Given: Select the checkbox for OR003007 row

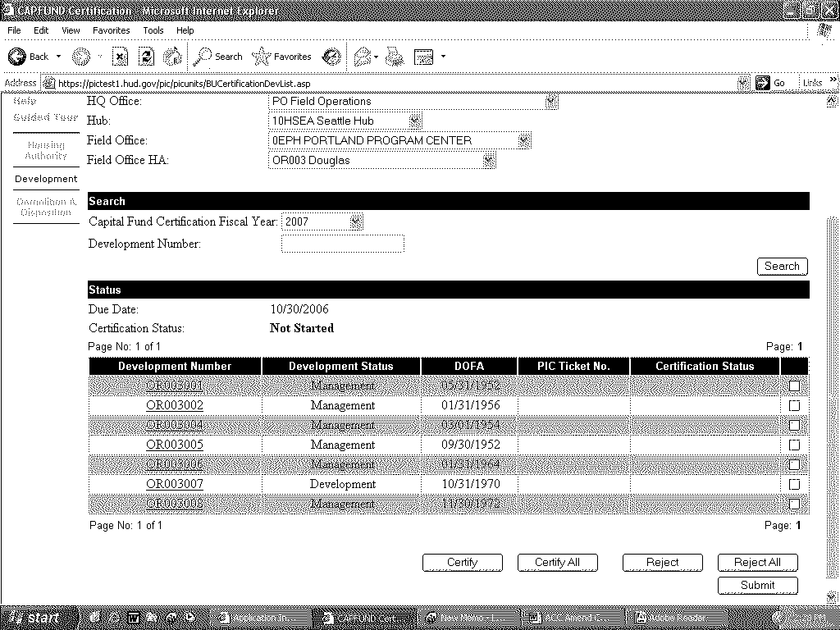Looking at the screenshot, I should (x=793, y=484).
